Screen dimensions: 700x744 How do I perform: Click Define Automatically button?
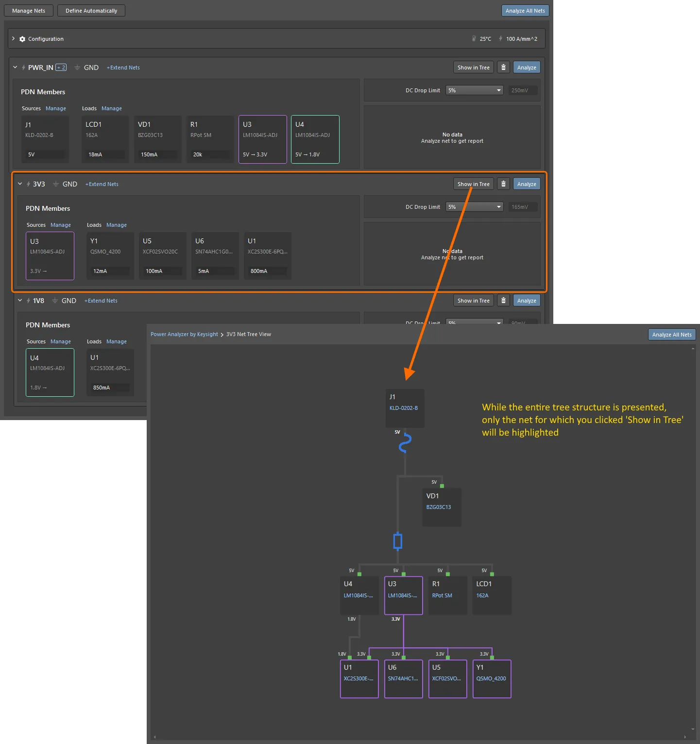(x=91, y=11)
